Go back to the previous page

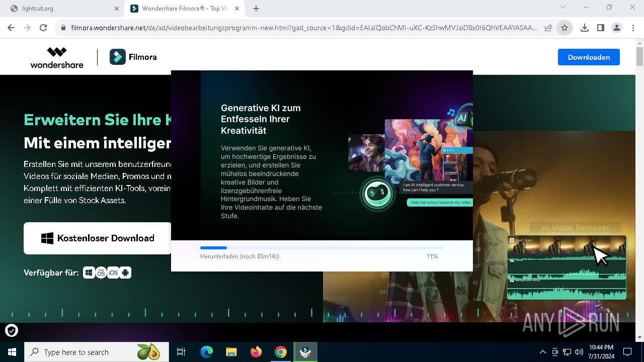[x=11, y=28]
